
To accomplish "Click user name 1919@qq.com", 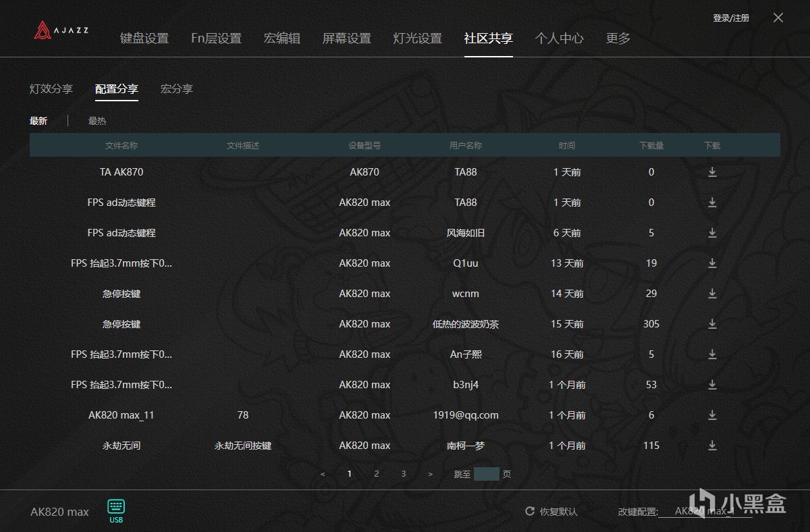I will click(466, 415).
